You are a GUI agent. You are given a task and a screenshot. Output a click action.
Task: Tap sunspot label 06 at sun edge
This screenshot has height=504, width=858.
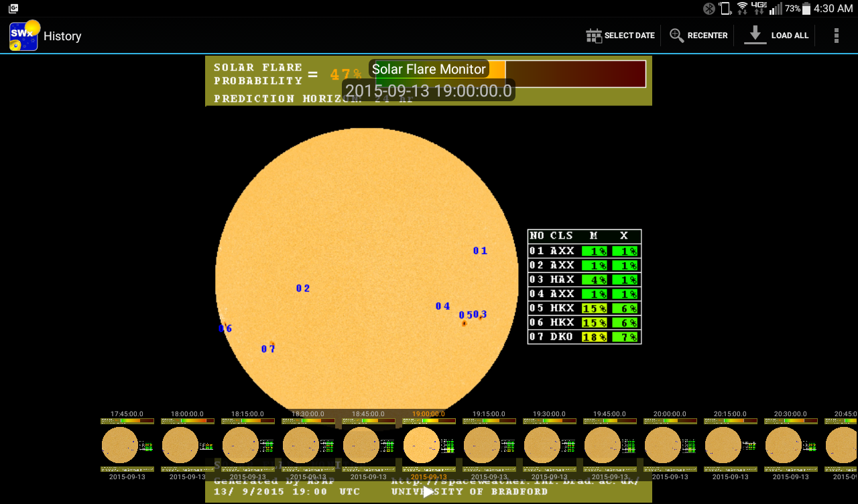[x=225, y=328]
